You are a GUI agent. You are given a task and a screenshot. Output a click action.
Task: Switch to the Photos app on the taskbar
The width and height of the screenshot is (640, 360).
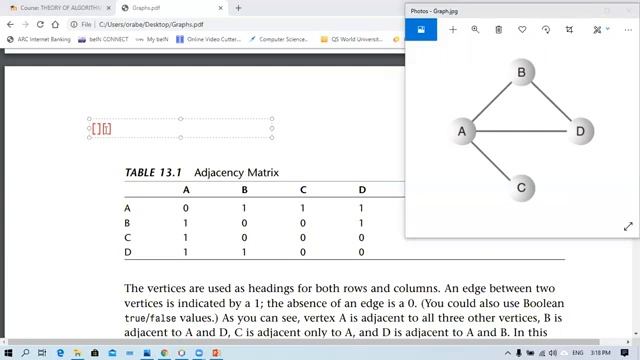tap(147, 353)
